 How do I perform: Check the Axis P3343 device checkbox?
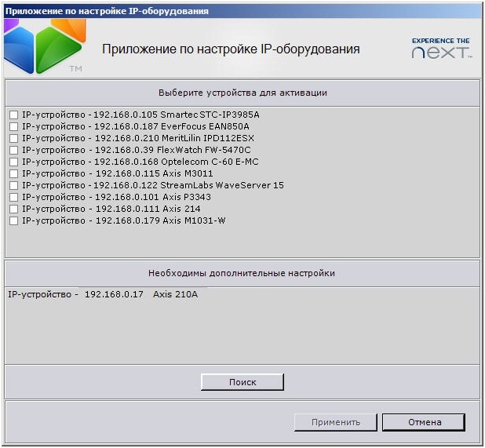pyautogui.click(x=13, y=197)
